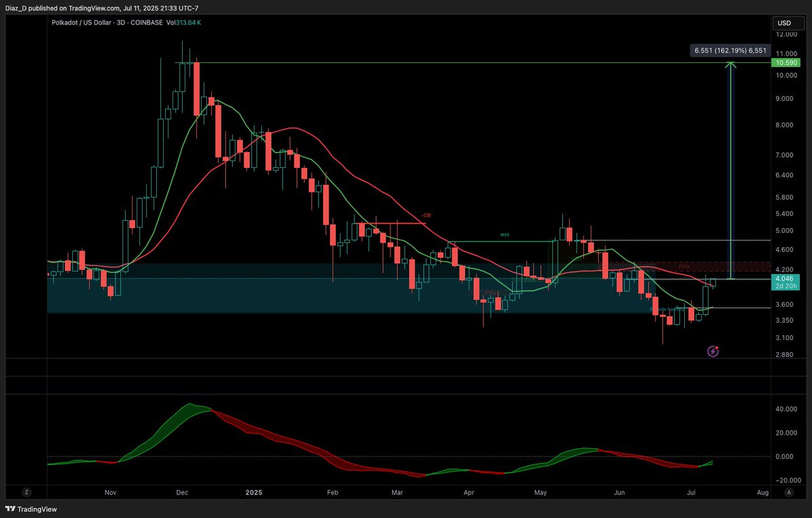This screenshot has width=812, height=518.
Task: Click the red FVG label near June
Action: [x=683, y=266]
